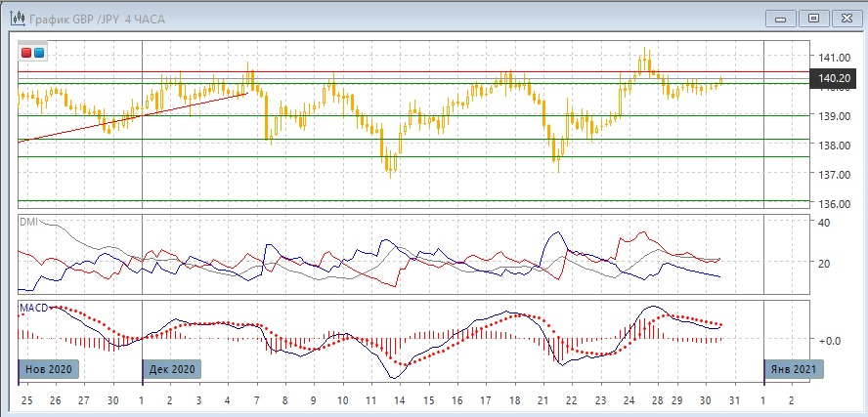
Task: Click the Дек 2020 month marker
Action: (x=172, y=369)
